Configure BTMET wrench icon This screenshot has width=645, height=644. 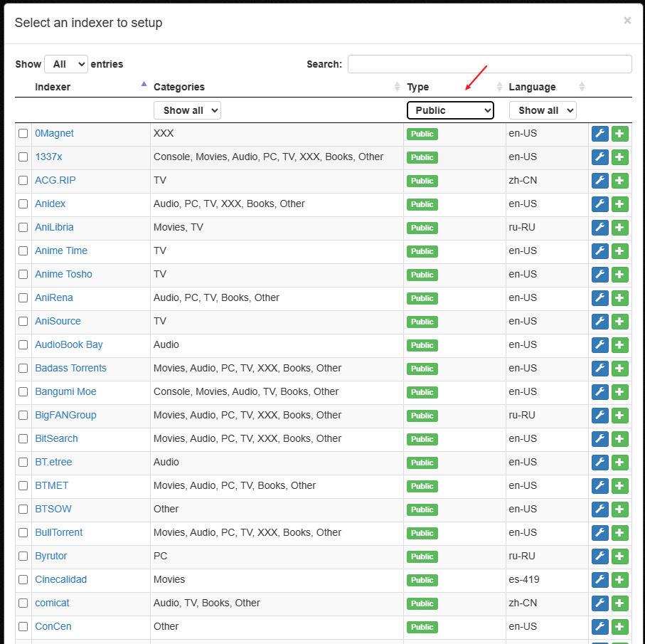(599, 485)
